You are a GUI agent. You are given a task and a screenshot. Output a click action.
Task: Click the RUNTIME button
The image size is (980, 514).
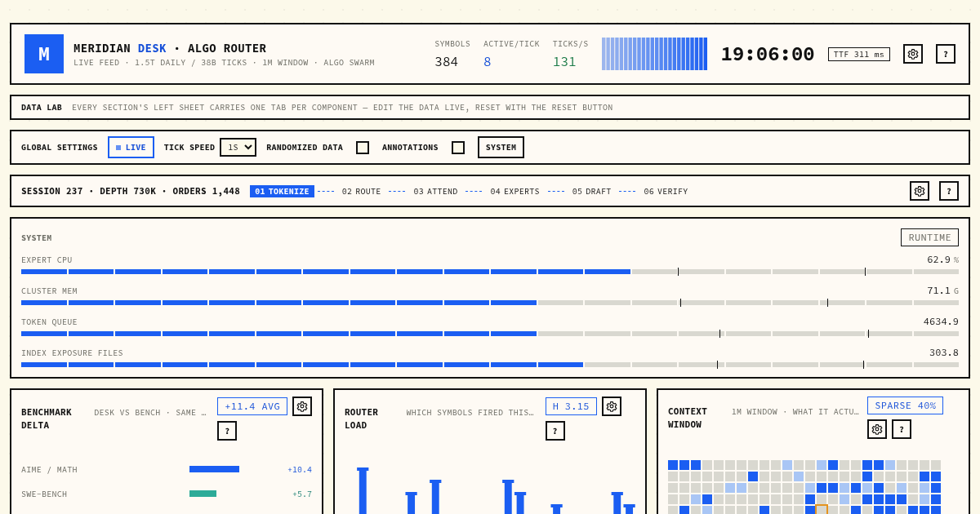pos(929,237)
